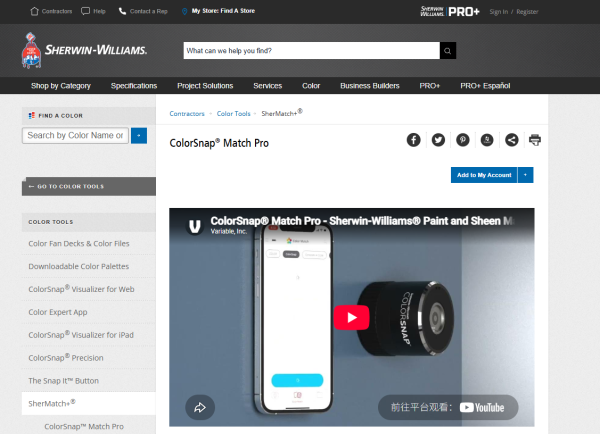The width and height of the screenshot is (600, 434).
Task: Click the Contractors home icon in top bar
Action: [34, 11]
